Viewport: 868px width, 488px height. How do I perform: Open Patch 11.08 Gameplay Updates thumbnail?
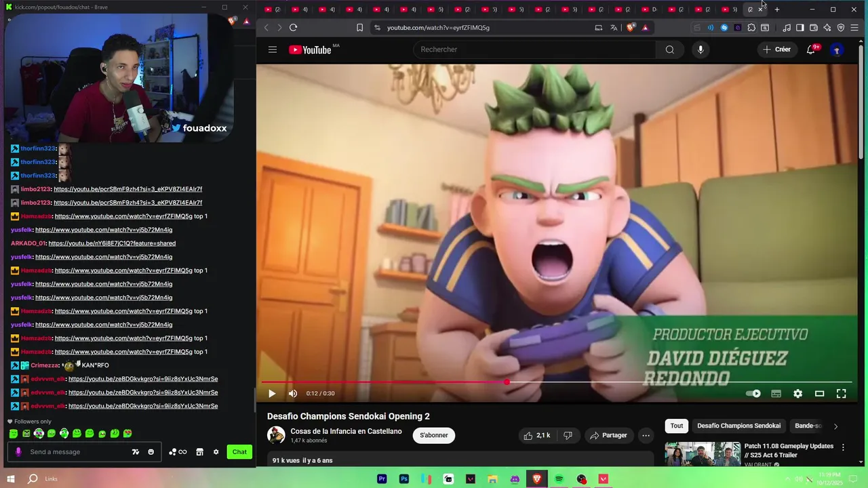[703, 454]
